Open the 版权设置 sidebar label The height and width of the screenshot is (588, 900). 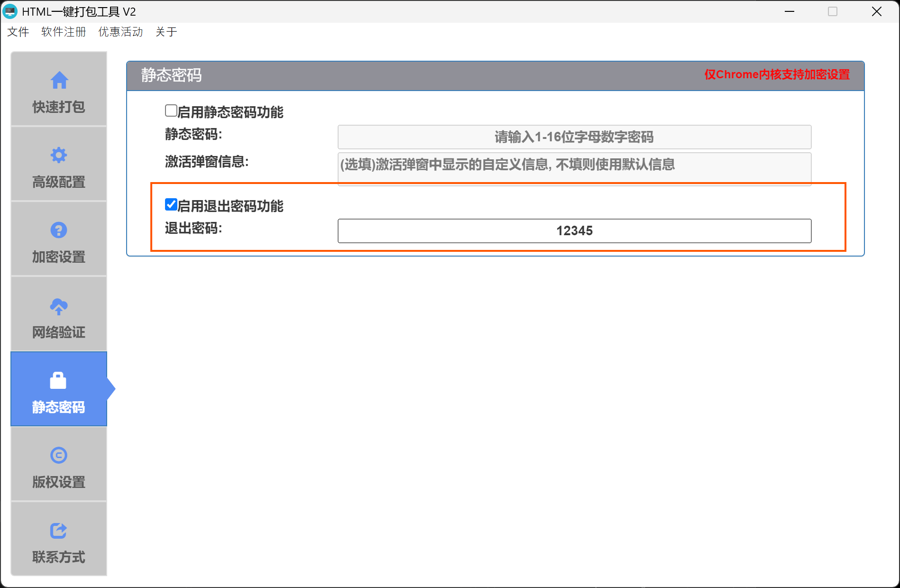click(x=59, y=482)
